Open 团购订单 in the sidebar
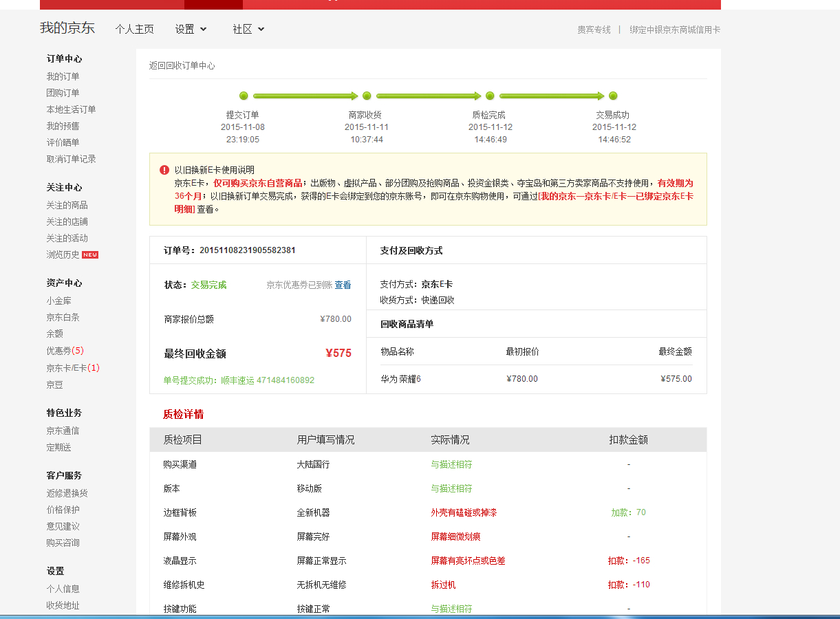The height and width of the screenshot is (619, 840). (63, 93)
